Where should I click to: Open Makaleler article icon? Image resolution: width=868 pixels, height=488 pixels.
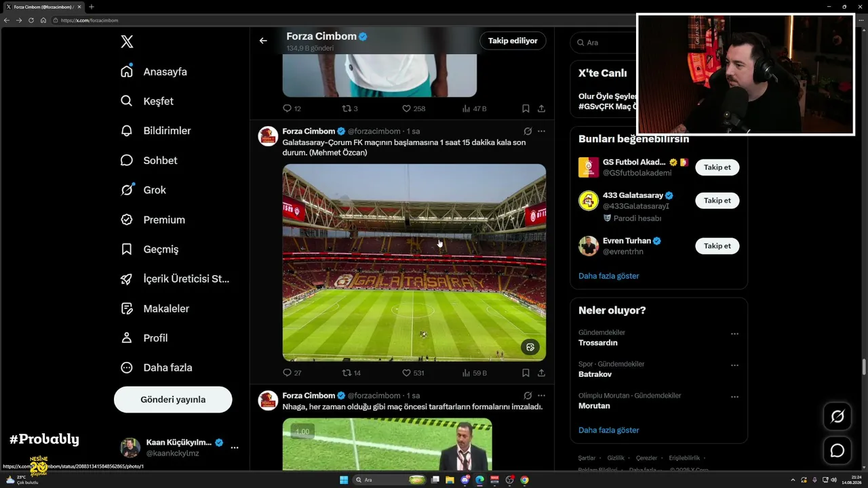pos(127,308)
